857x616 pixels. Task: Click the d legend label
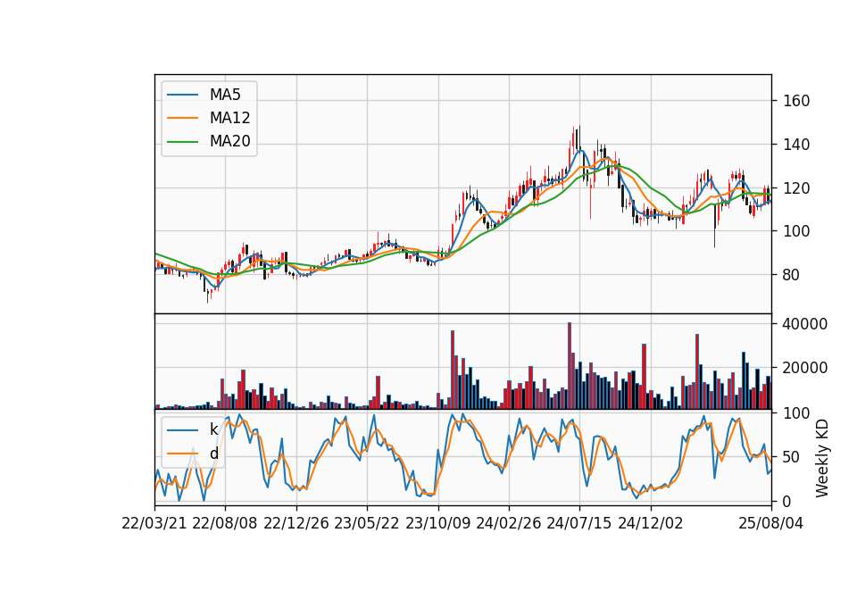point(213,454)
